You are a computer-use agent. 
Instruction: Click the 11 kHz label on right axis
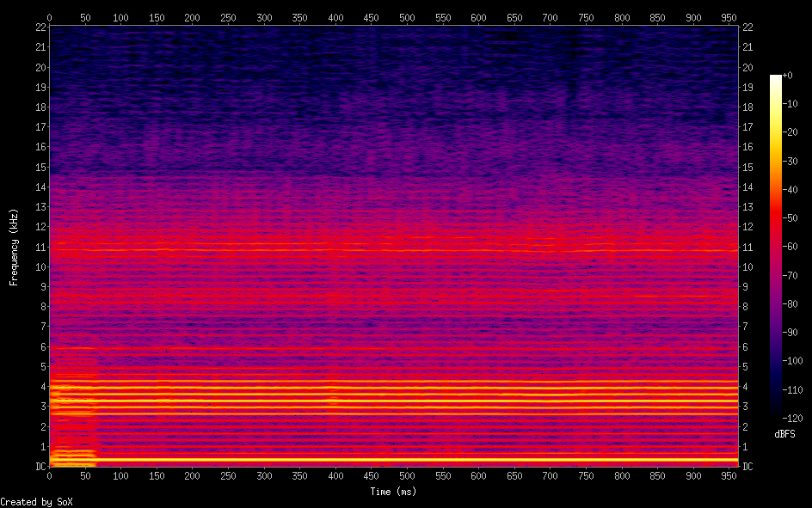(748, 248)
